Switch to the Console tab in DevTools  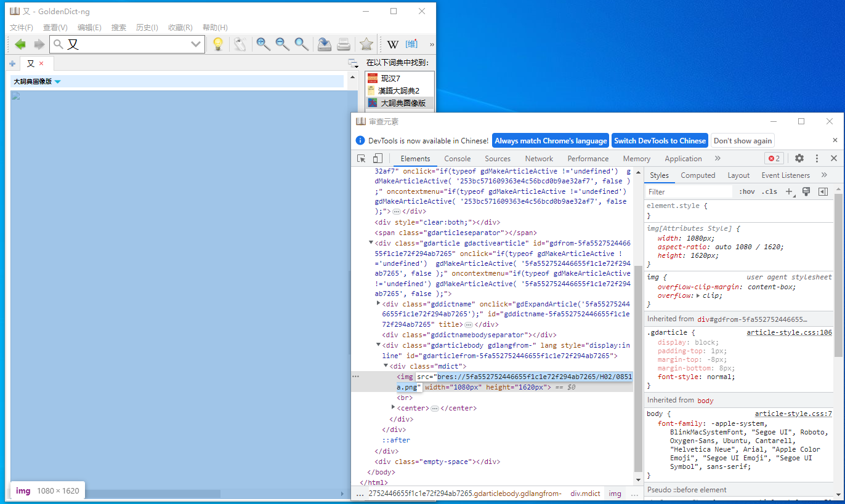click(458, 159)
